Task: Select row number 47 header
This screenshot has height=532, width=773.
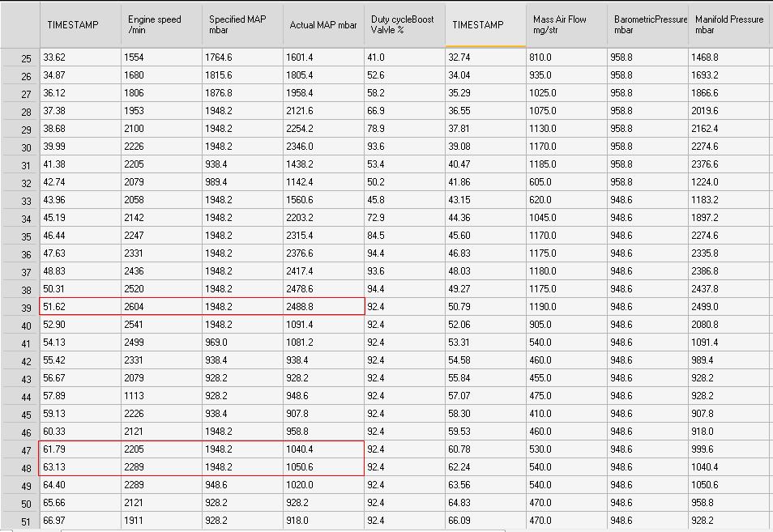Action: pyautogui.click(x=20, y=450)
